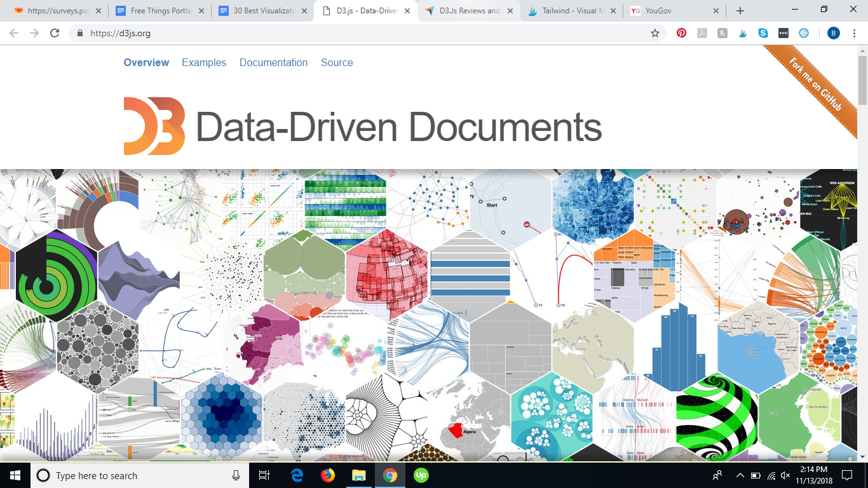Open the gray Honey extension icon
Image resolution: width=868 pixels, height=488 pixels.
pos(722,33)
